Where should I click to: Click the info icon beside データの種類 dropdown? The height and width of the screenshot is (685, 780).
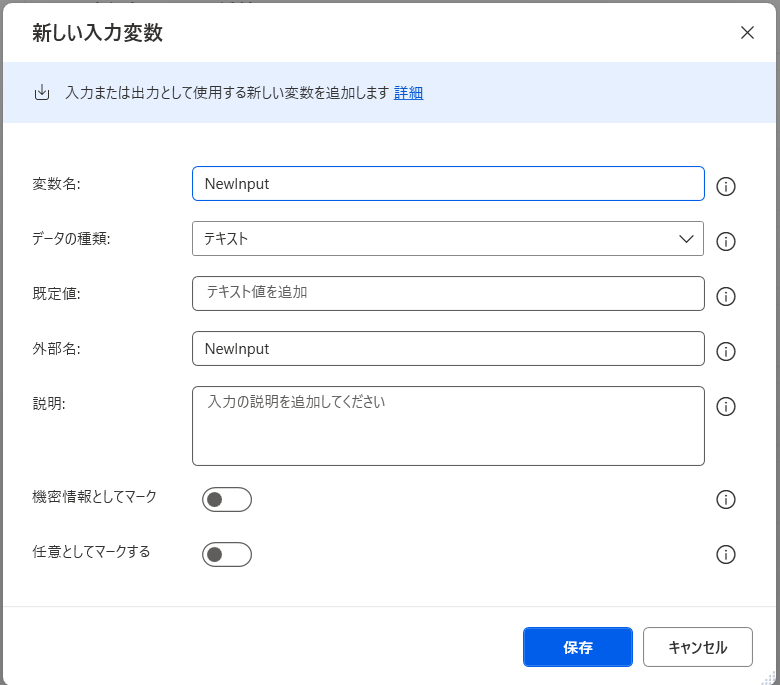[727, 241]
